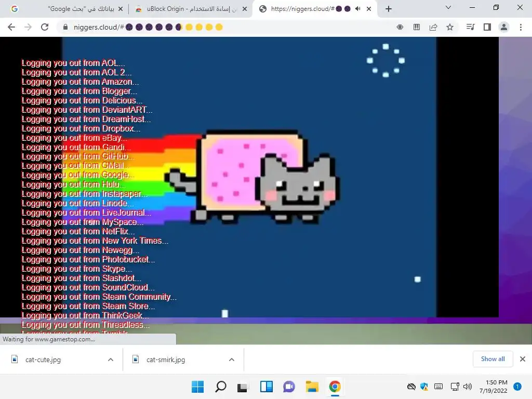Click the forward navigation arrow
532x399 pixels.
point(28,27)
